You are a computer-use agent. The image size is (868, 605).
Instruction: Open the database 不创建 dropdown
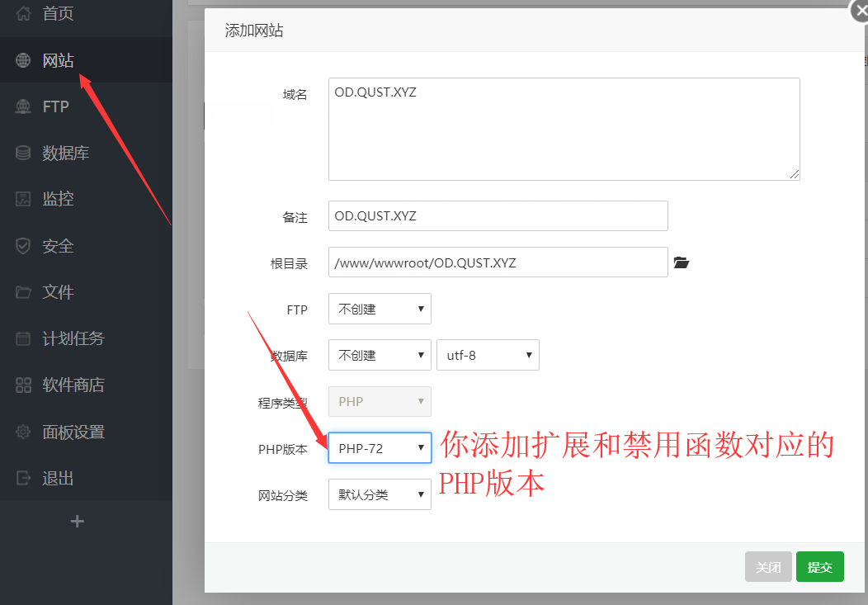coord(380,355)
